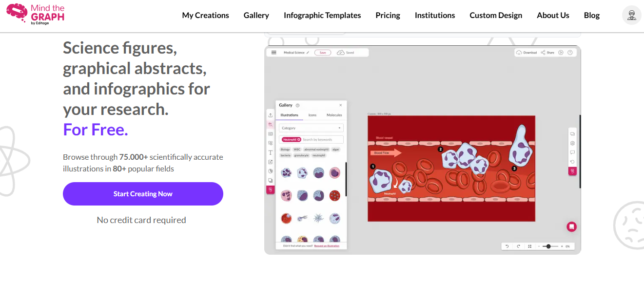Viewport: 644px width, 281px height.
Task: Switch to the Molecules tab
Action: [334, 115]
